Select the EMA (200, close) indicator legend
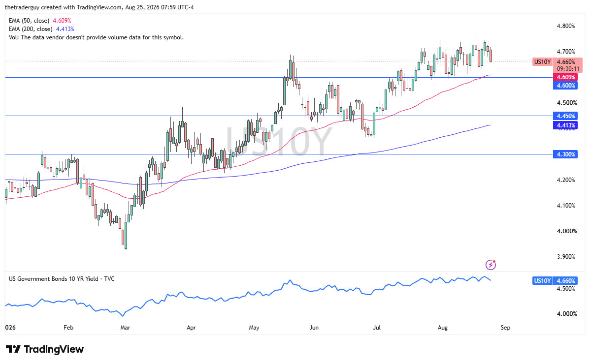590x364 pixels. [x=41, y=29]
